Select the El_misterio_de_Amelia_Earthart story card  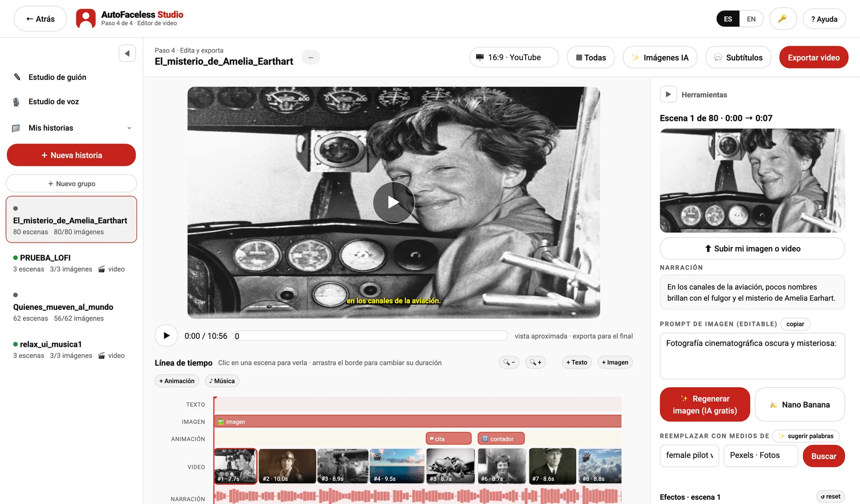[71, 219]
